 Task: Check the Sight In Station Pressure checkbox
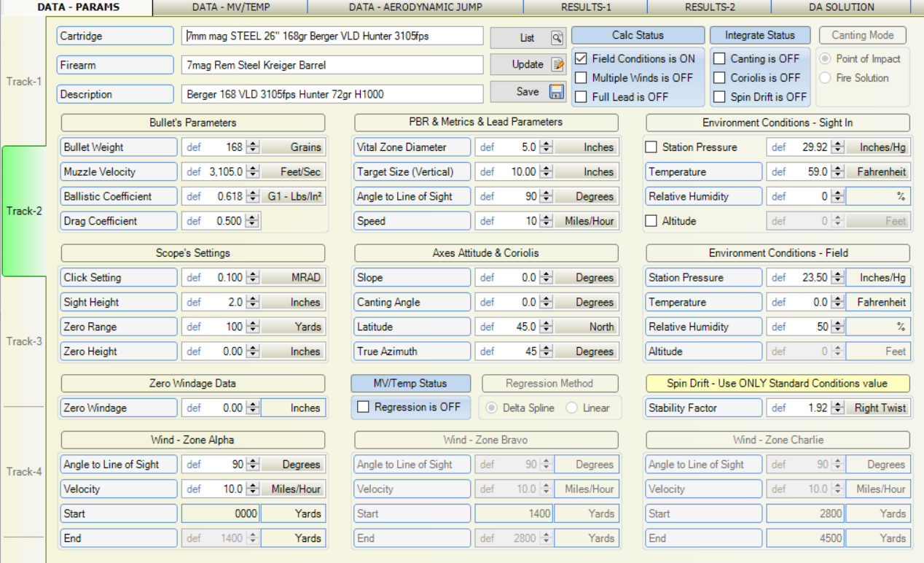pos(651,147)
